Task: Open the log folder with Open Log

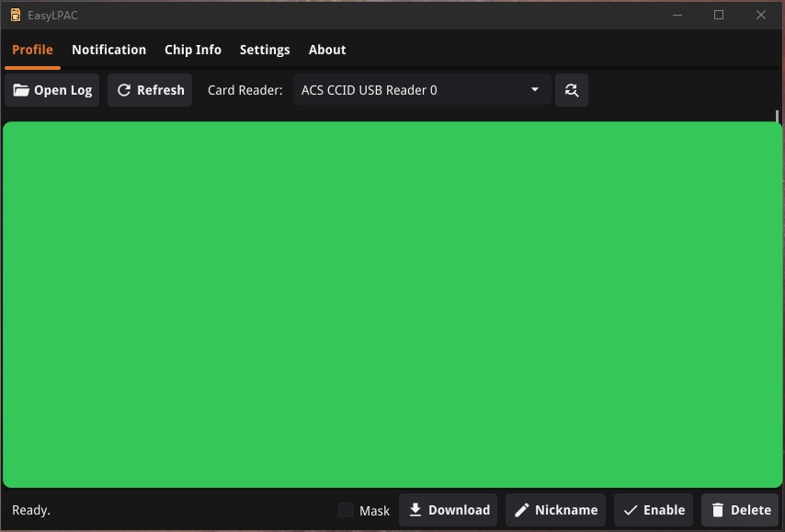Action: coord(52,90)
